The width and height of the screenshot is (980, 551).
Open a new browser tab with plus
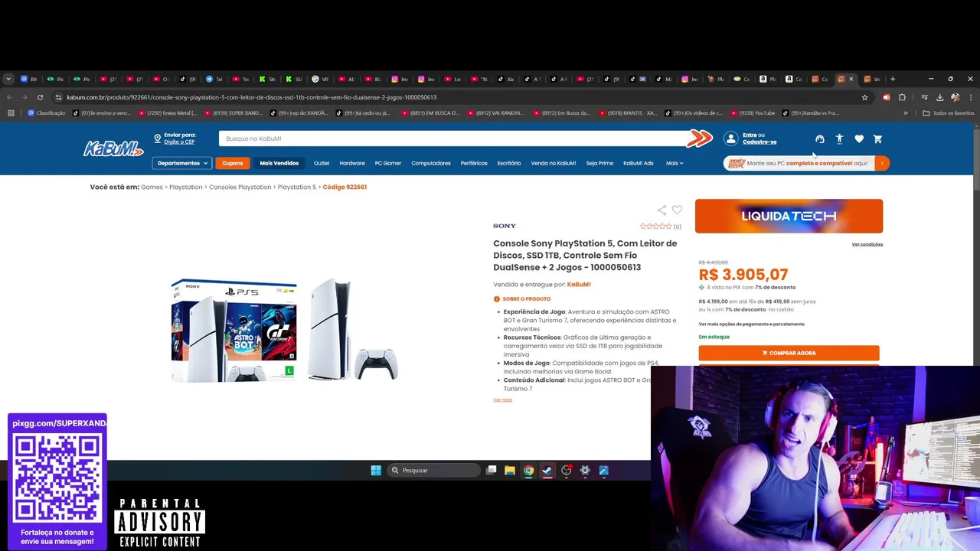tap(893, 79)
